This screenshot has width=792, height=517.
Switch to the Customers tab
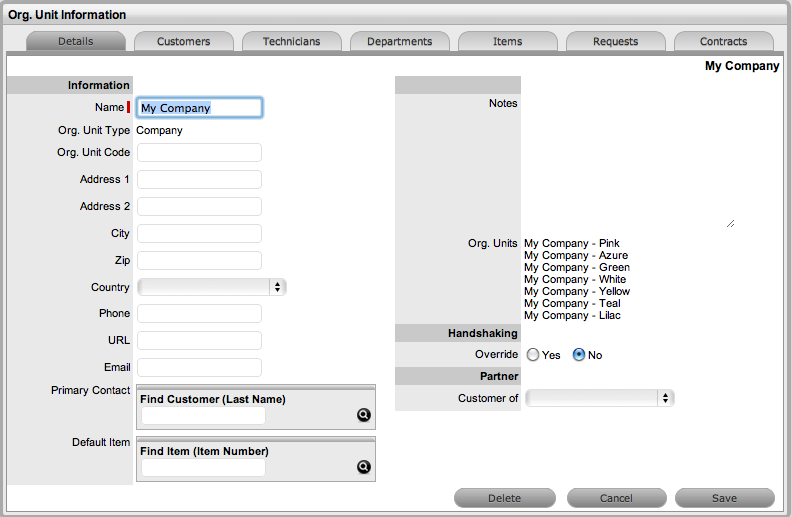click(184, 42)
